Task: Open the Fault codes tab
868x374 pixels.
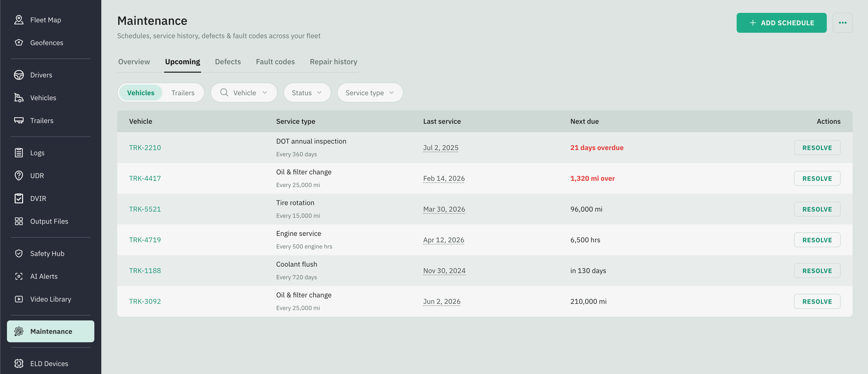Action: tap(275, 62)
